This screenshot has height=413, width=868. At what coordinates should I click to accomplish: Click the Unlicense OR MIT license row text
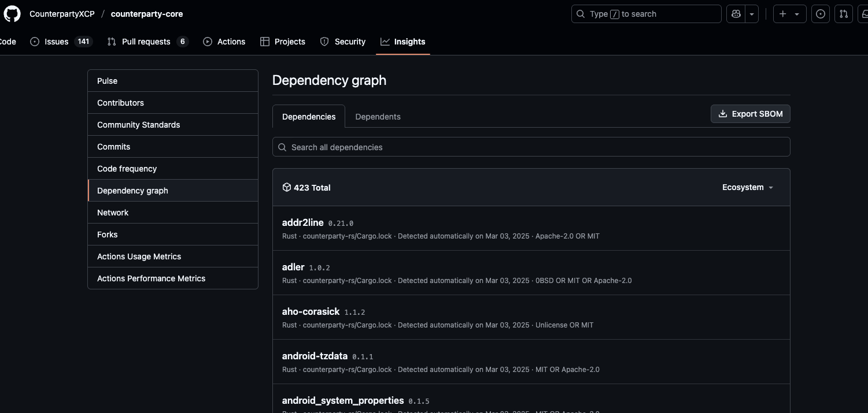click(564, 325)
